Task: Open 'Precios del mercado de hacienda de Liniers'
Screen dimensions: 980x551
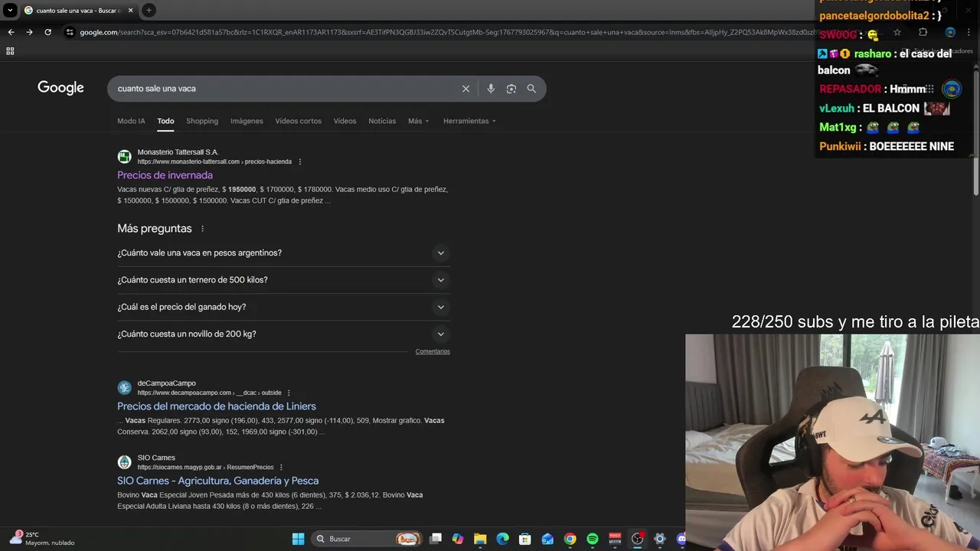Action: (217, 406)
